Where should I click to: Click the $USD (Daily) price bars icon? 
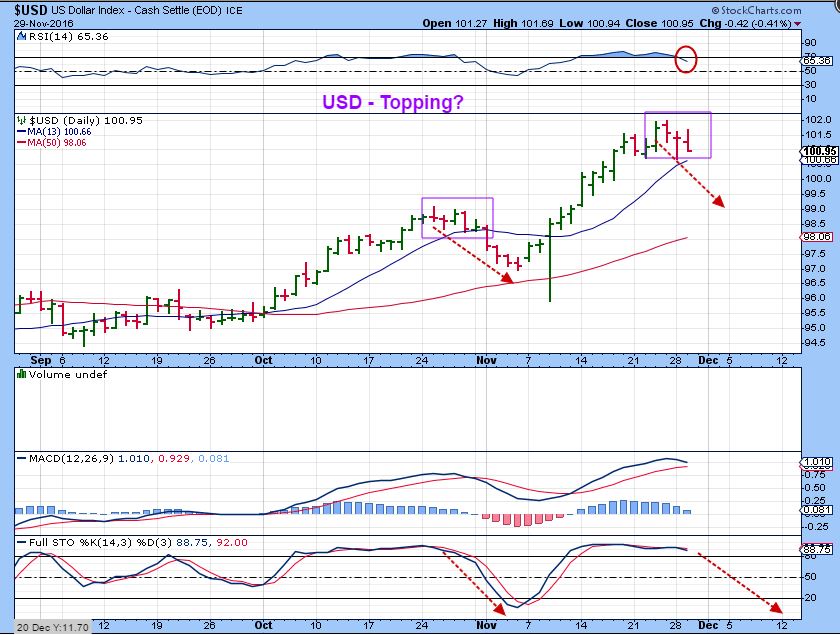pyautogui.click(x=21, y=120)
